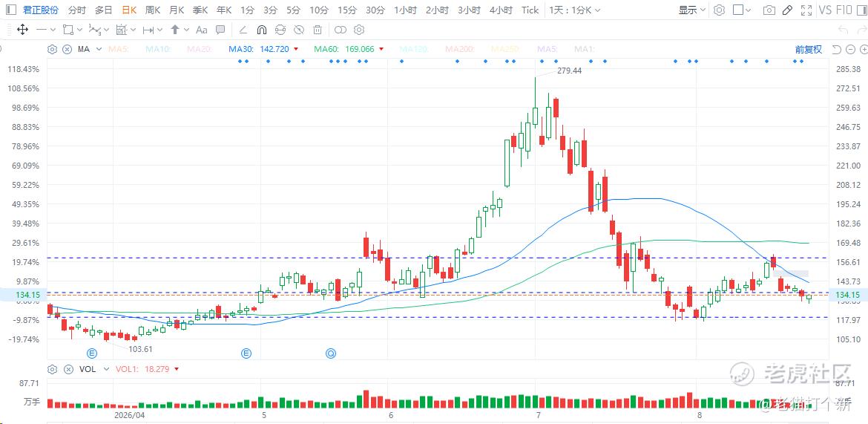Expand the arrow marker dropdown

[186, 30]
